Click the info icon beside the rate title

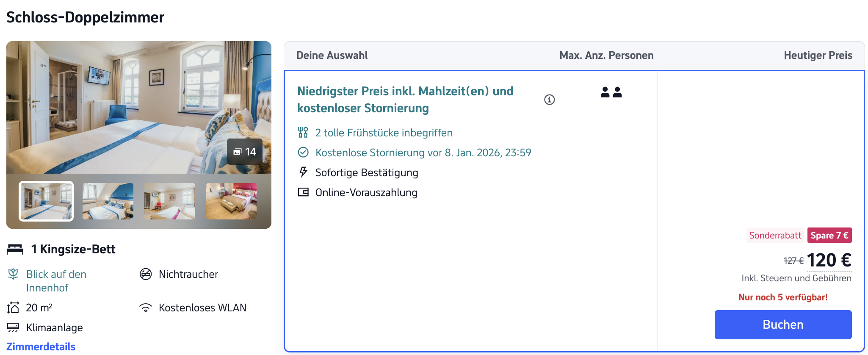tap(549, 100)
